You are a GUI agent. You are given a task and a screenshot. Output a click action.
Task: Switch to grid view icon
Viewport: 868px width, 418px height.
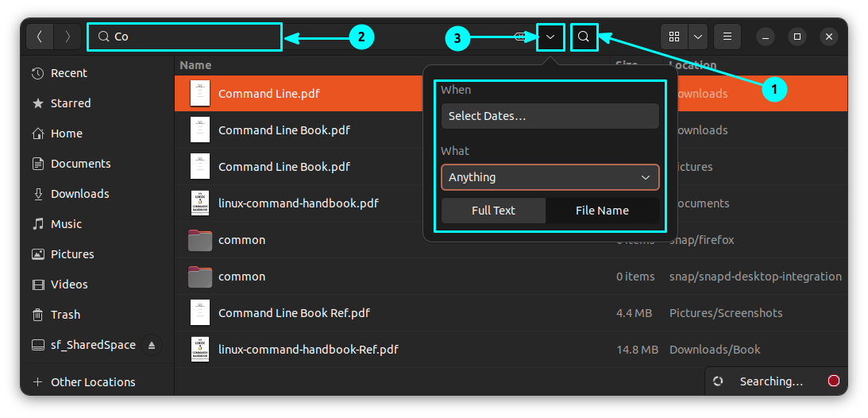click(674, 37)
